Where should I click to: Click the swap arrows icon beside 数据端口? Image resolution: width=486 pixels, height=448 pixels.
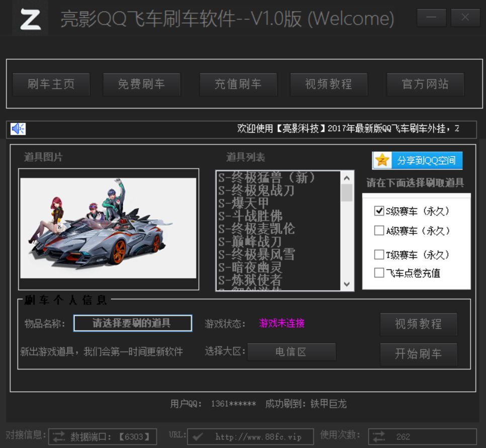[59, 436]
